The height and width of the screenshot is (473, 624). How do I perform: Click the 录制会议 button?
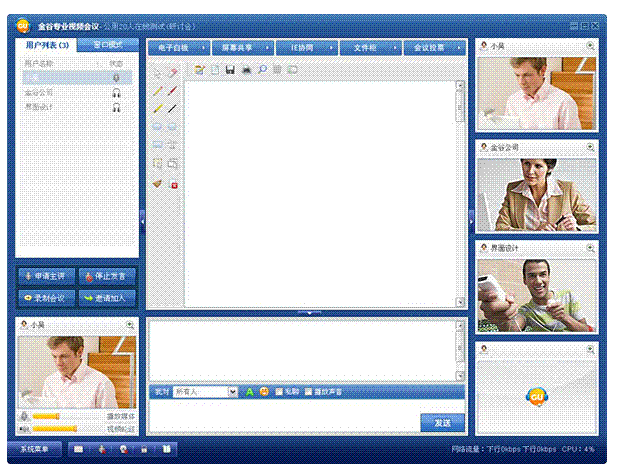point(47,298)
